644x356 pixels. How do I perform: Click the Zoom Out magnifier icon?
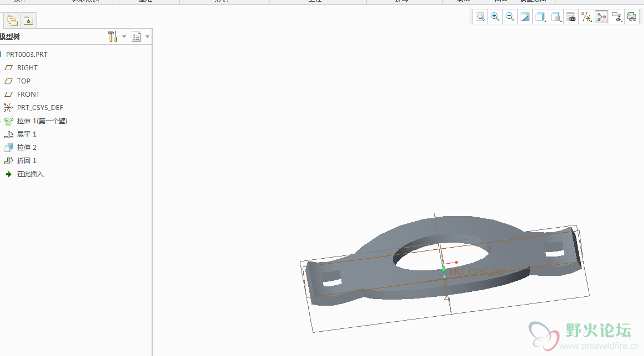click(x=510, y=17)
